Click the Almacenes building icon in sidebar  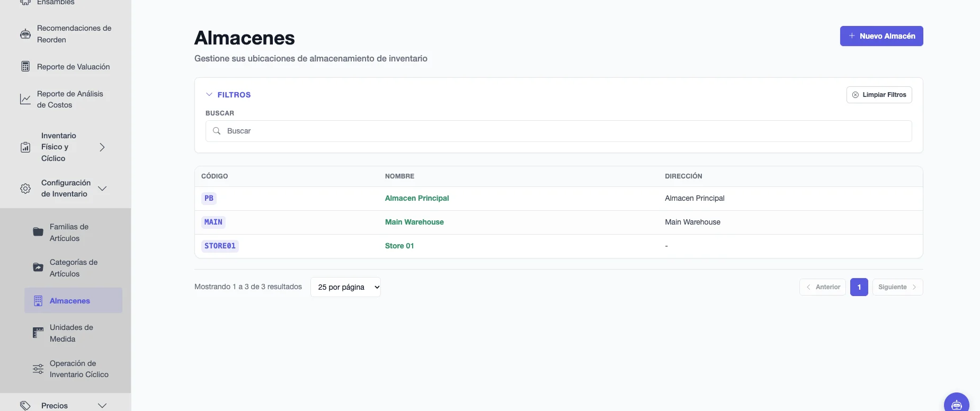[x=38, y=301]
